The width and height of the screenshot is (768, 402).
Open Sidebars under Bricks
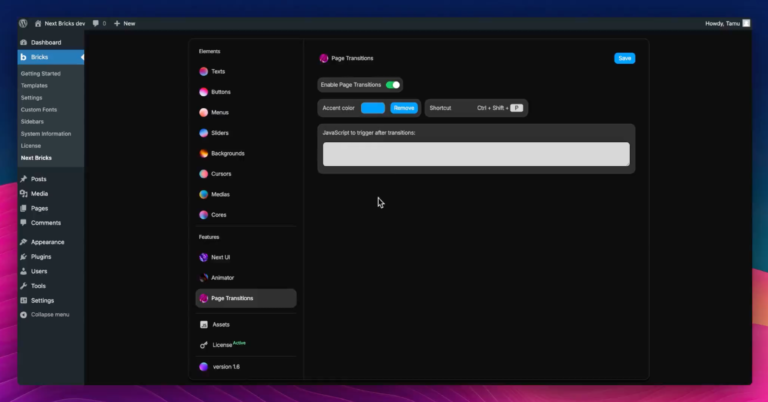[x=32, y=121]
